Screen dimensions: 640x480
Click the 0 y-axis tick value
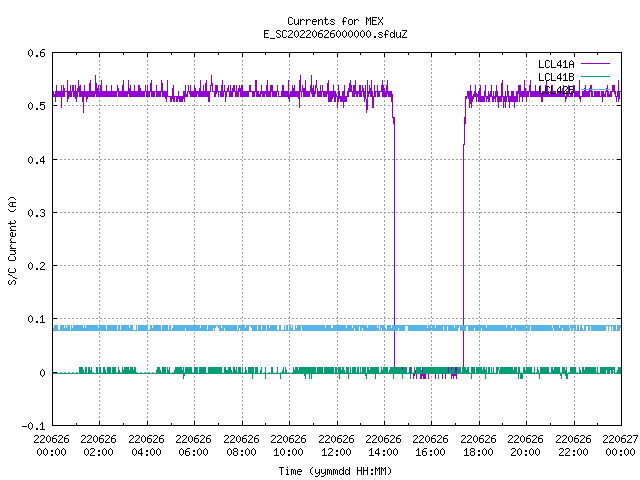click(x=42, y=373)
